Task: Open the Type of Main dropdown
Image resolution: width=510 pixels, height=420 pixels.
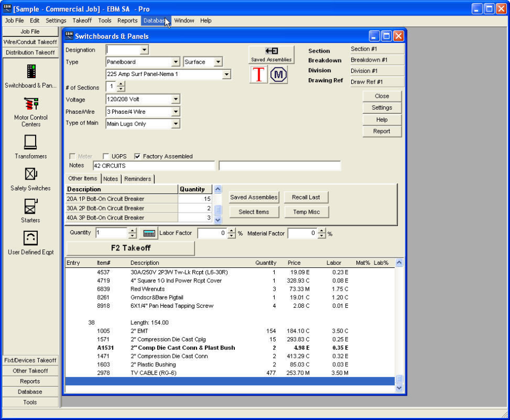Action: 176,124
